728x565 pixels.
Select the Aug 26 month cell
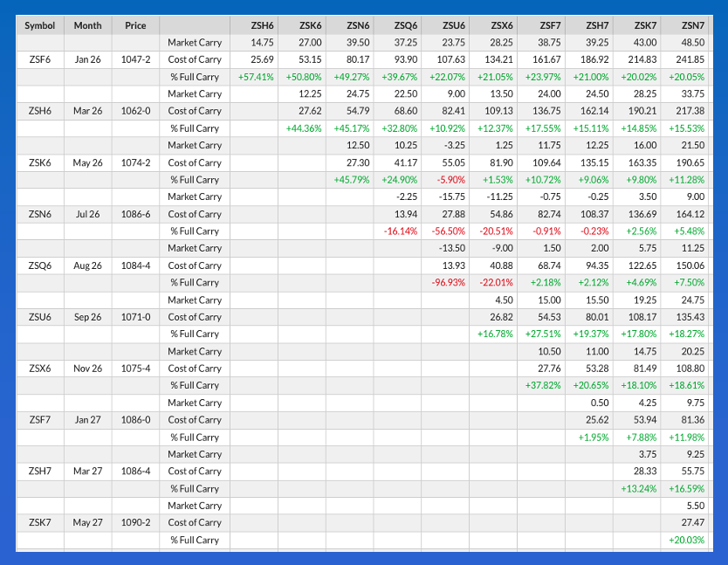tap(87, 265)
